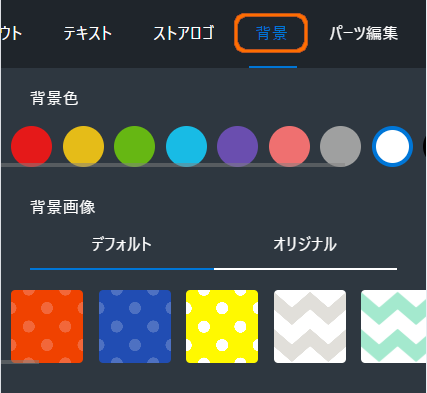Select the gray zigzag pattern thumbnail
This screenshot has height=393, width=427.
310,326
